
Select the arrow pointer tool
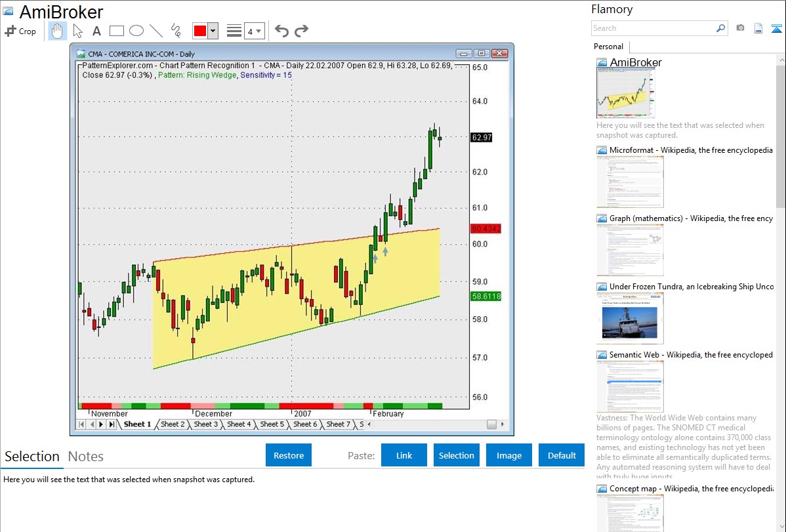tap(77, 31)
